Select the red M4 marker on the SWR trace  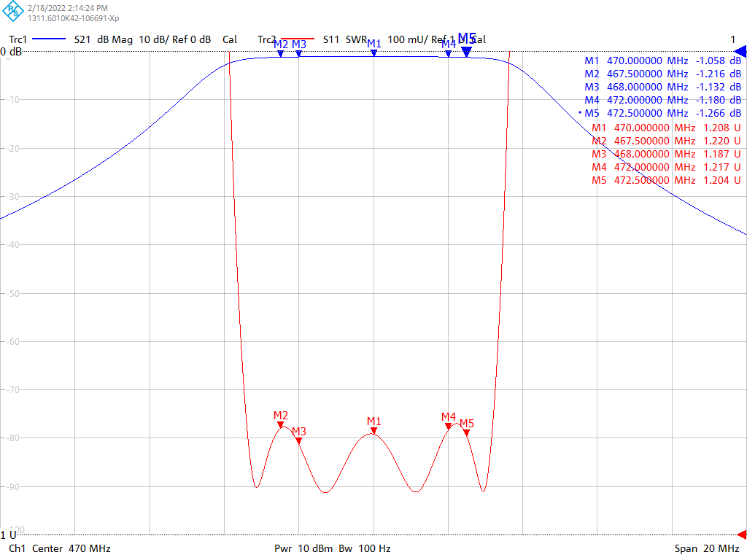[449, 426]
